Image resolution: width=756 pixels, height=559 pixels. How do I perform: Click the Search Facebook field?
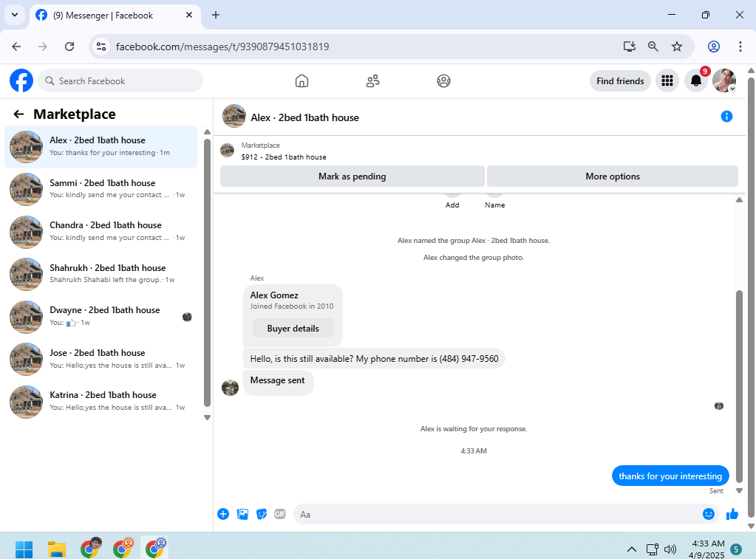click(120, 81)
